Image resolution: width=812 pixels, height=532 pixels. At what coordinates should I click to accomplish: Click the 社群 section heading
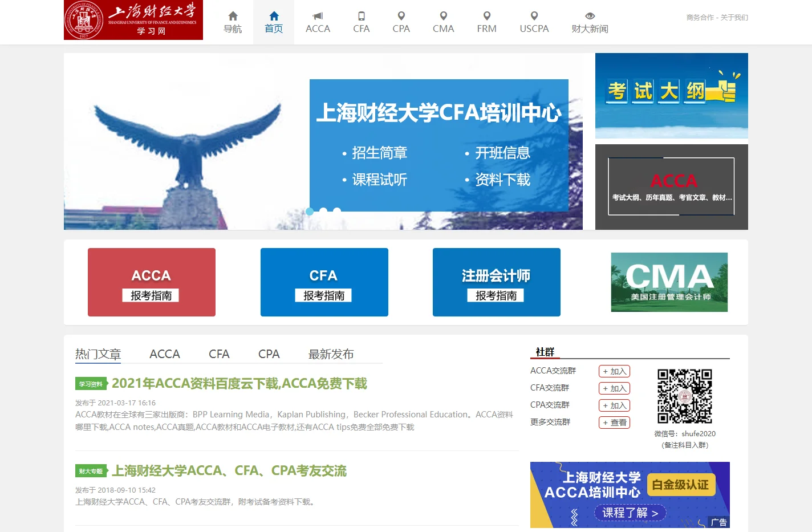[x=545, y=352]
